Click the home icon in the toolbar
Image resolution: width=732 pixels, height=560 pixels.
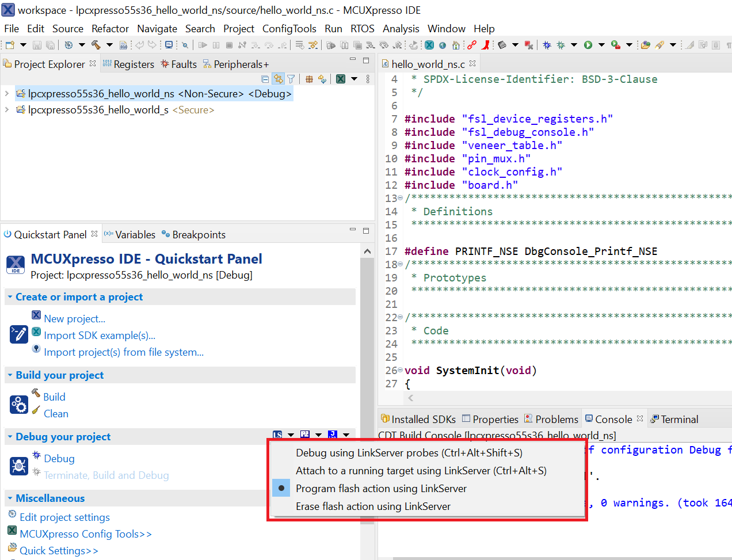point(456,45)
